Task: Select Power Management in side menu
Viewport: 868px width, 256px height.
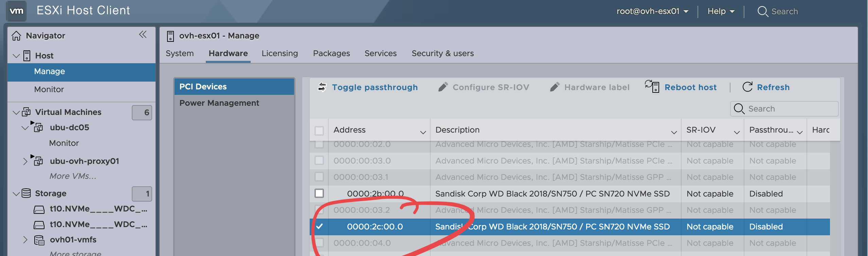Action: coord(234,103)
